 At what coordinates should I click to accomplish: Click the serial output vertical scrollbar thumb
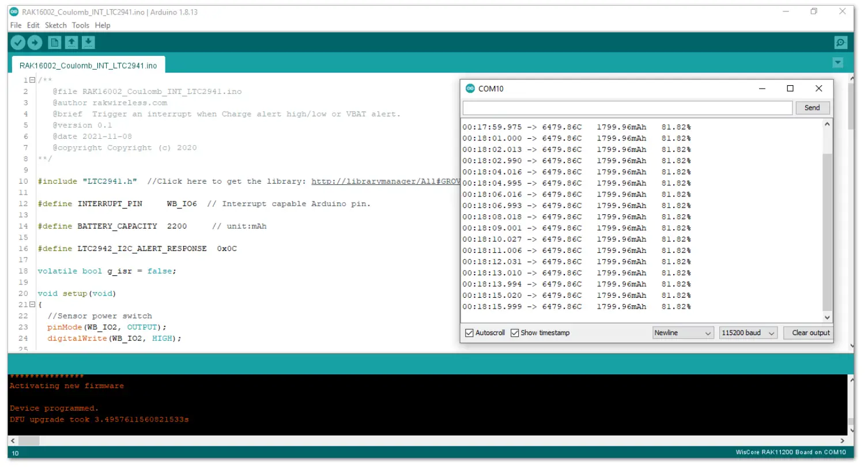[x=828, y=232]
